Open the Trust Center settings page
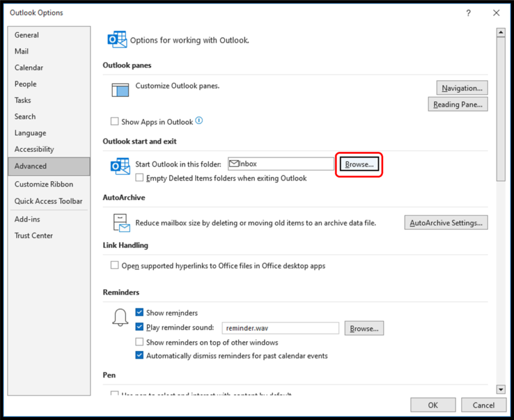This screenshot has width=514, height=420. [x=34, y=235]
